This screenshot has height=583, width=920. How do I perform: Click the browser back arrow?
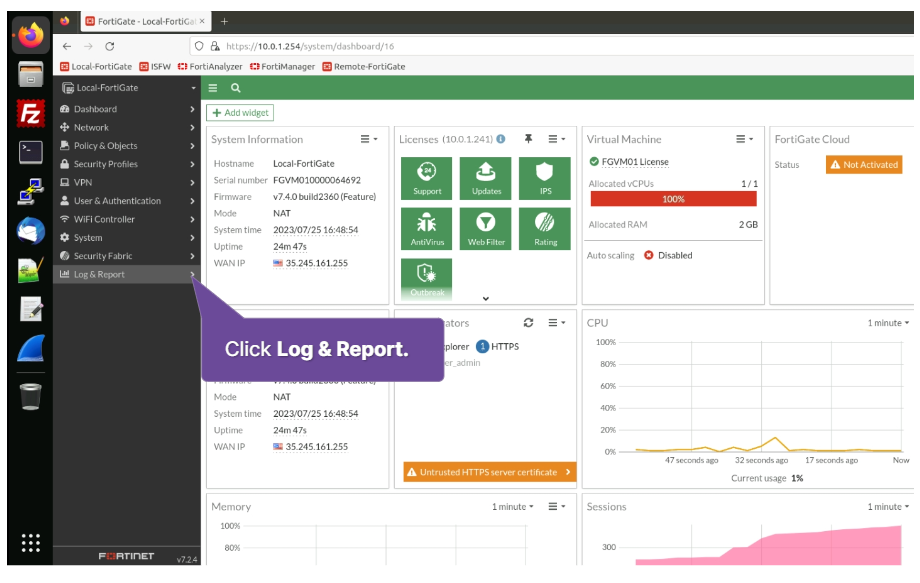point(67,46)
